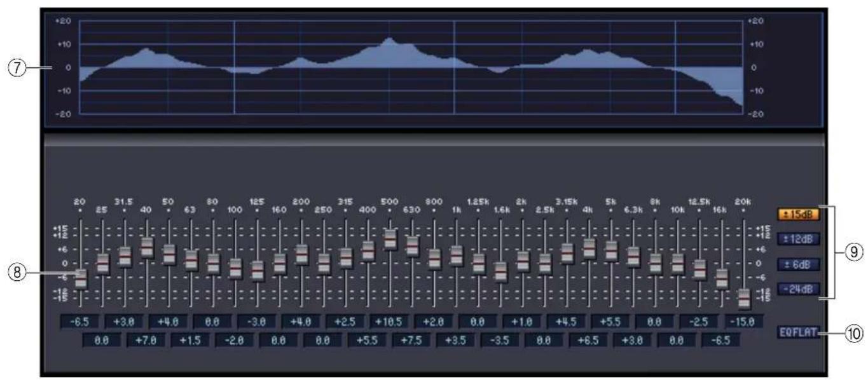Click the 100 Hz band fader
Viewport: 868px width, 380px height.
click(235, 268)
